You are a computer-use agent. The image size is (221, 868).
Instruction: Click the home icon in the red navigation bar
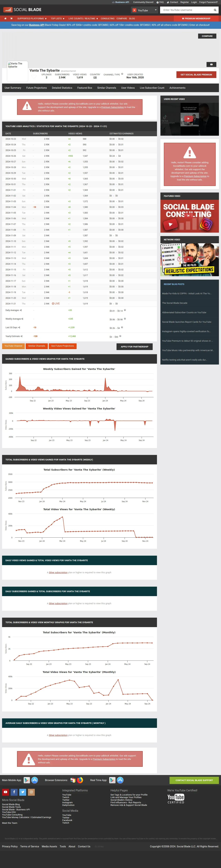pyautogui.click(x=5, y=19)
